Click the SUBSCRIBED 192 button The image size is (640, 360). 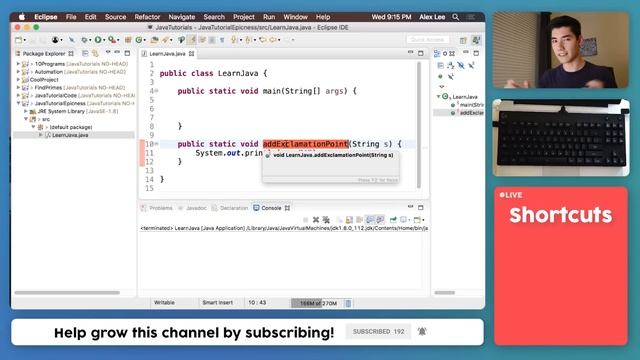378,331
